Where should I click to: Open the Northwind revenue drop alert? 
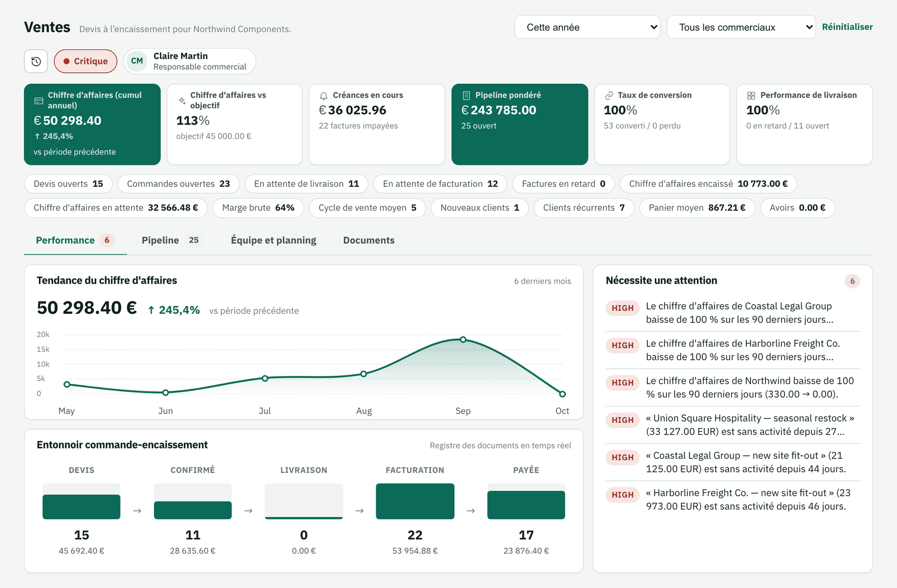[733, 388]
